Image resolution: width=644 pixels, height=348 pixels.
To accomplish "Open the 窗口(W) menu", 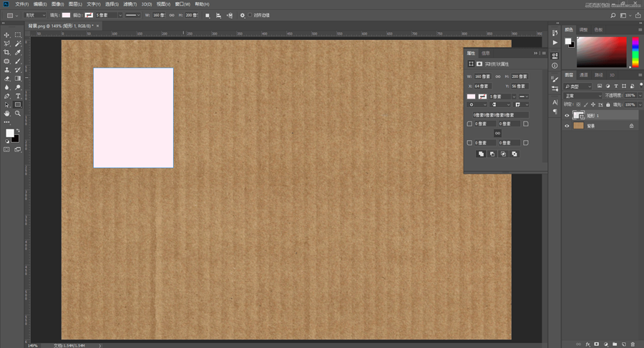I will point(182,4).
